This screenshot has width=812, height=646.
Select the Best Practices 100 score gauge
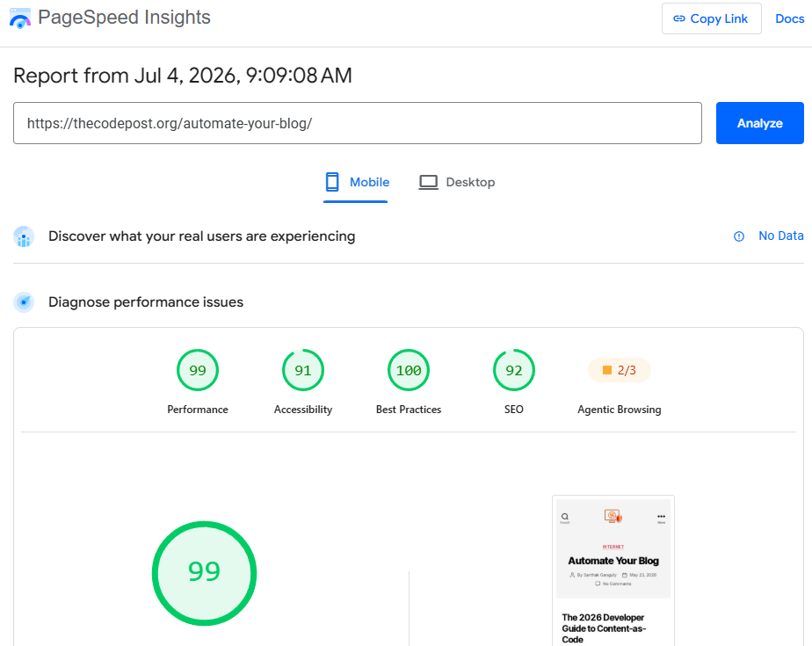point(409,370)
